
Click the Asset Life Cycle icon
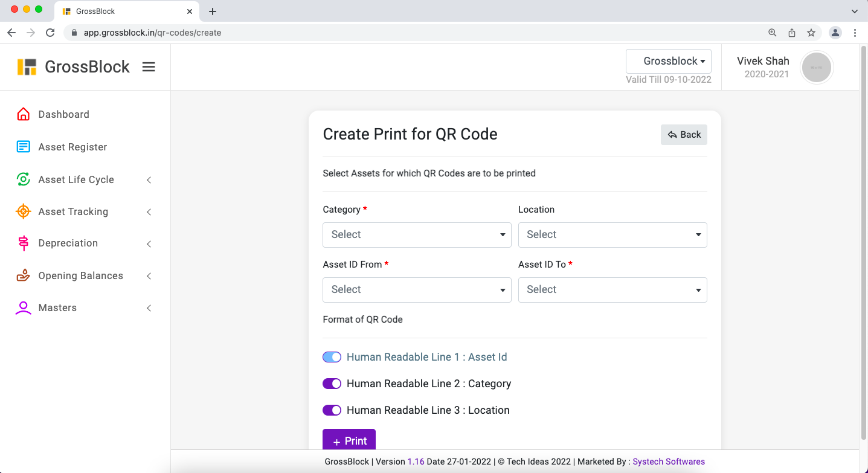point(23,179)
